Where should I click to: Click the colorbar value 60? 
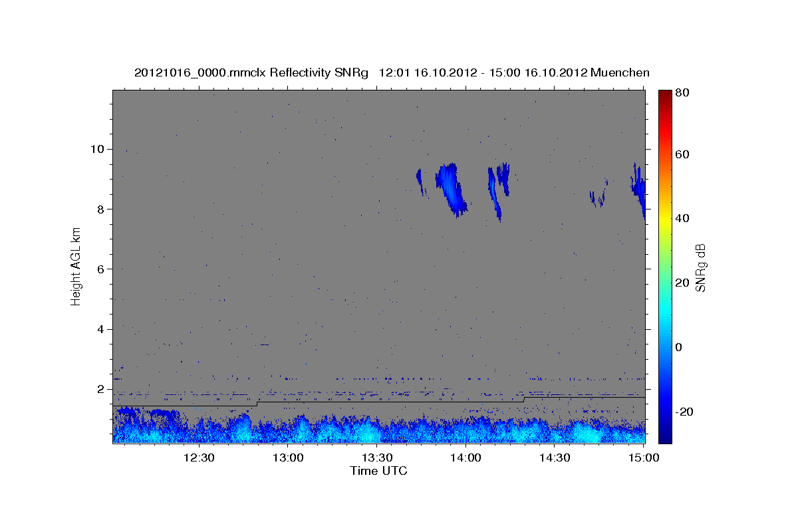click(x=682, y=154)
